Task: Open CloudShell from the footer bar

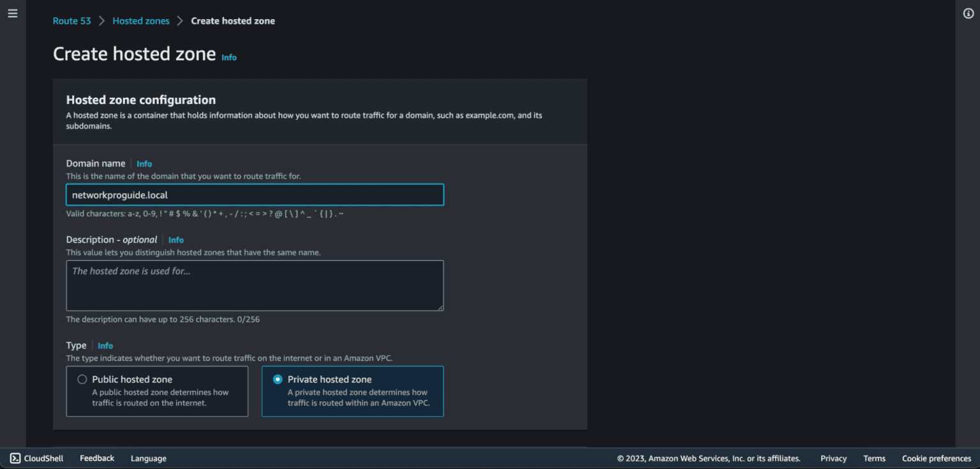Action: pyautogui.click(x=36, y=458)
